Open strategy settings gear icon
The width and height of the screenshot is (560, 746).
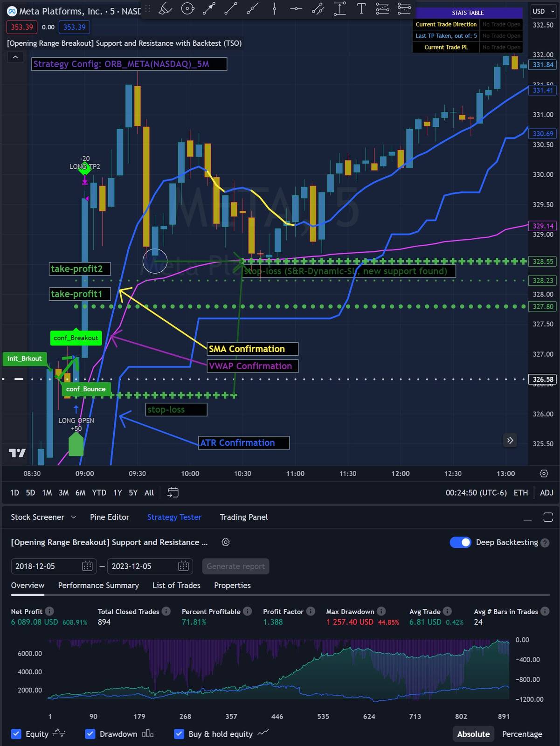point(226,542)
